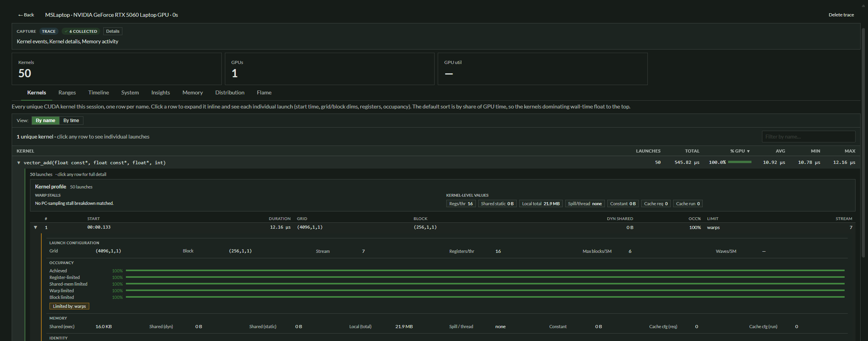Sort by the % GPU column header
Screen dimensions: 868x341
point(740,151)
